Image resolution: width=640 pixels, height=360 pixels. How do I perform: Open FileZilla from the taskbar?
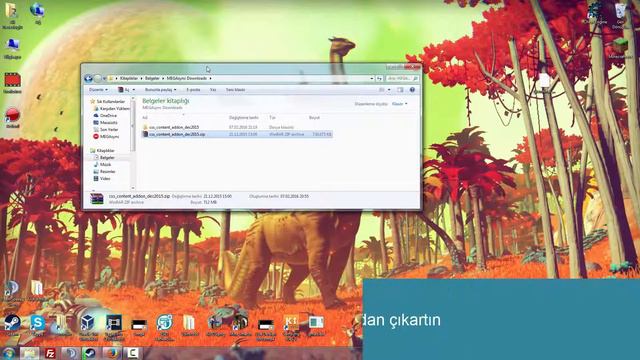(x=50, y=353)
